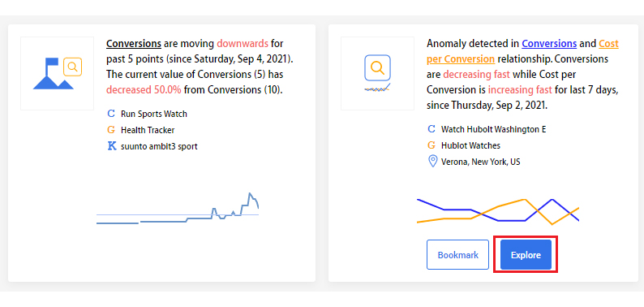Open the blue Conversions link in anomaly card
This screenshot has width=644, height=307.
[x=549, y=44]
